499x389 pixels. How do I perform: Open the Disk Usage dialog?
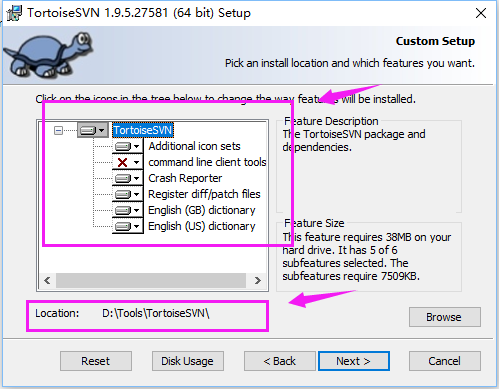(x=188, y=361)
